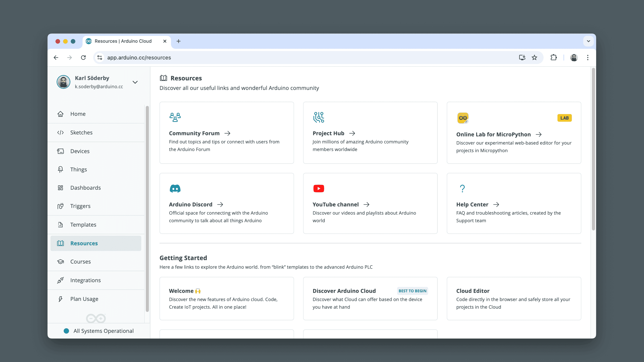This screenshot has width=644, height=362.
Task: Open the browser extensions puzzle icon
Action: (x=553, y=57)
